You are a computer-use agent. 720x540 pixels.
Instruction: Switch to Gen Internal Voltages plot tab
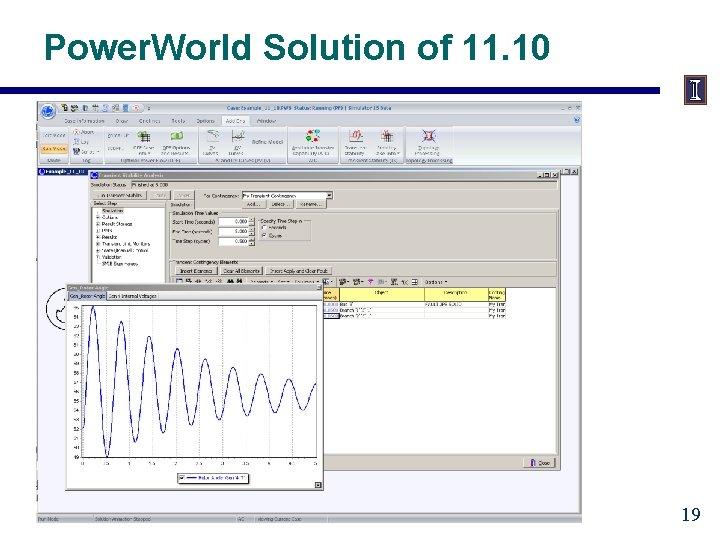click(132, 296)
